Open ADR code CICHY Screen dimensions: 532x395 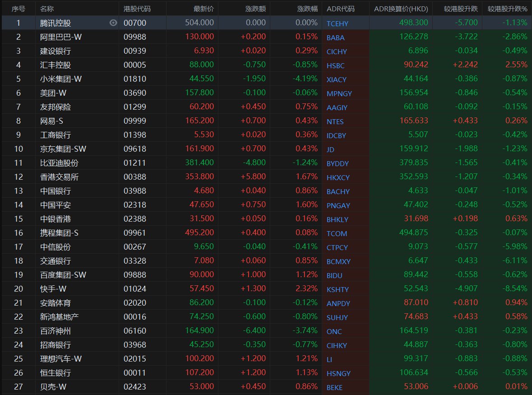pos(337,51)
